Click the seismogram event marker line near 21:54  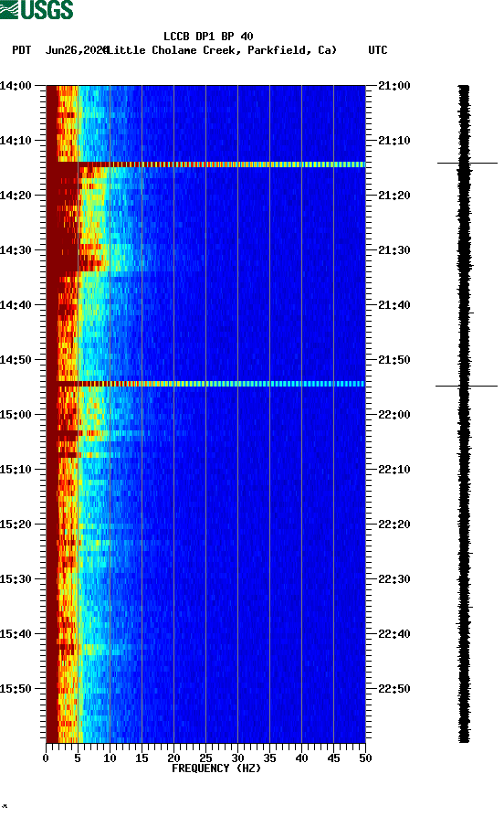(467, 387)
